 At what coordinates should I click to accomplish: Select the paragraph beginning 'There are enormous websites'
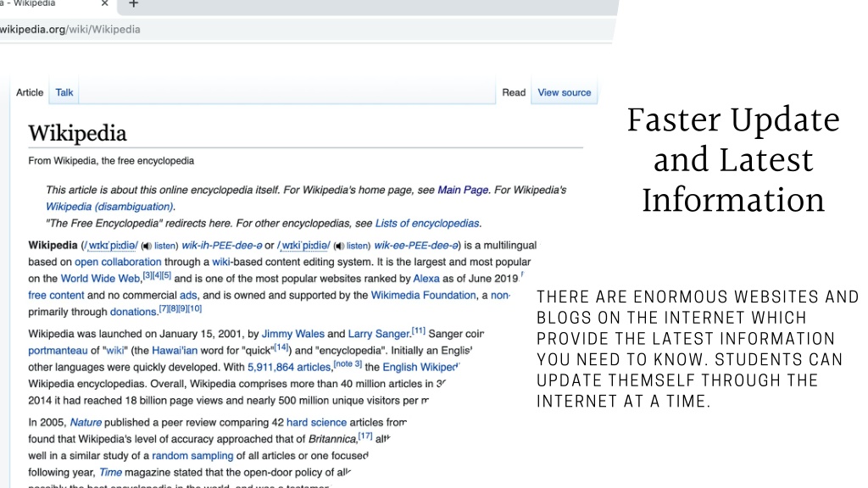coord(698,348)
